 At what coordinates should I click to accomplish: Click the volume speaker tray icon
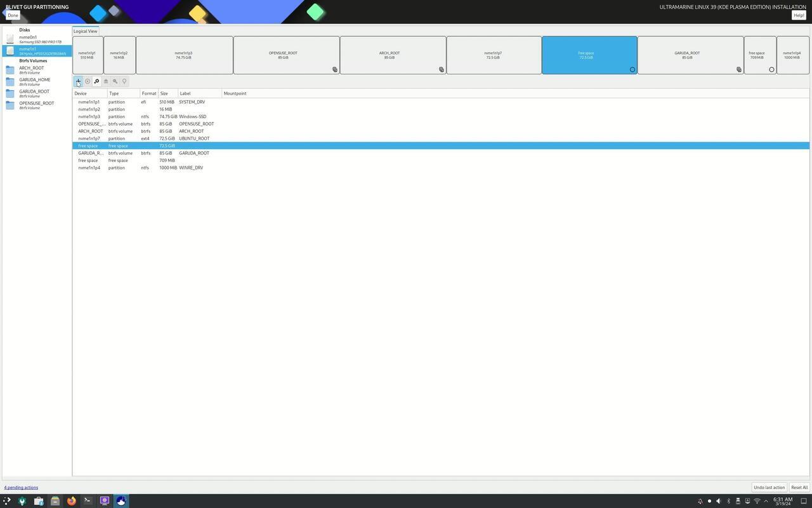tap(719, 501)
